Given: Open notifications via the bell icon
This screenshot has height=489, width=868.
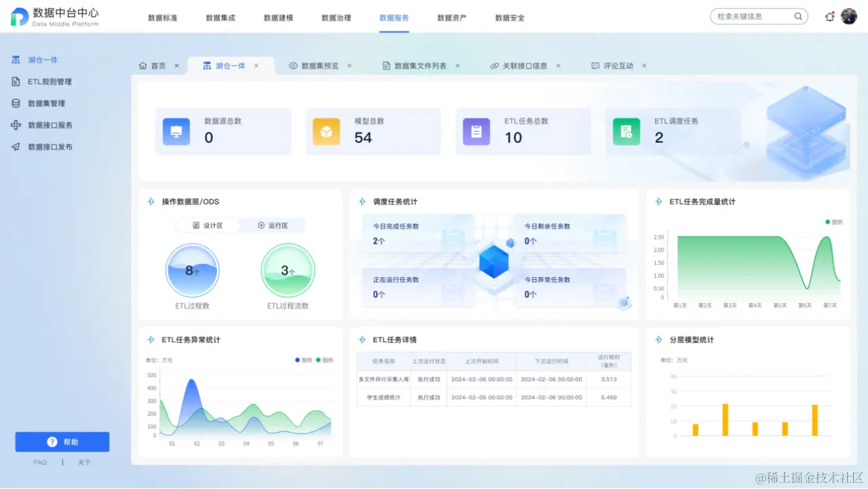Looking at the screenshot, I should click(829, 16).
